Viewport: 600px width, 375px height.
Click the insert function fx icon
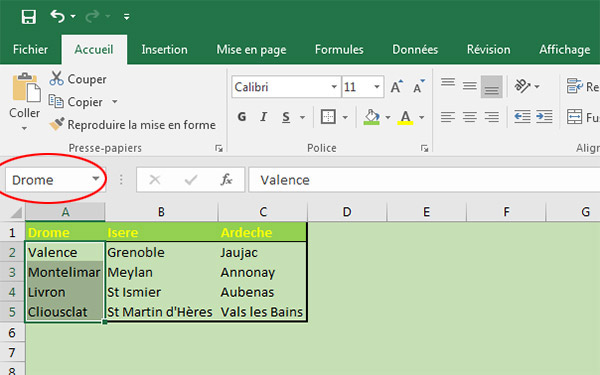tap(226, 179)
